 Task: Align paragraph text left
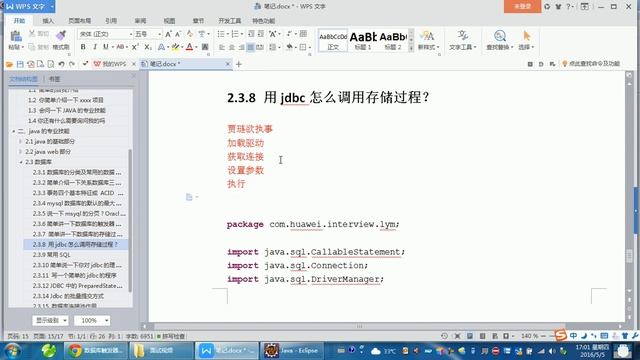(x=222, y=47)
